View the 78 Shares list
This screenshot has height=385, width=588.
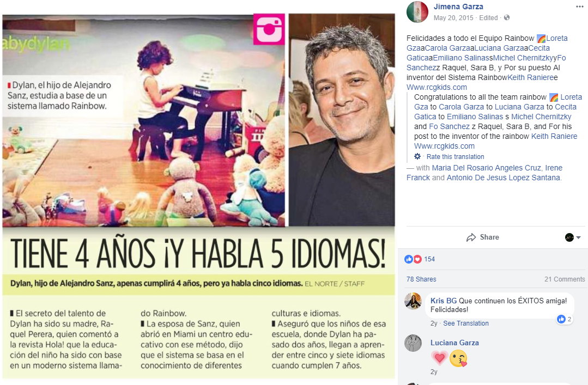click(421, 279)
